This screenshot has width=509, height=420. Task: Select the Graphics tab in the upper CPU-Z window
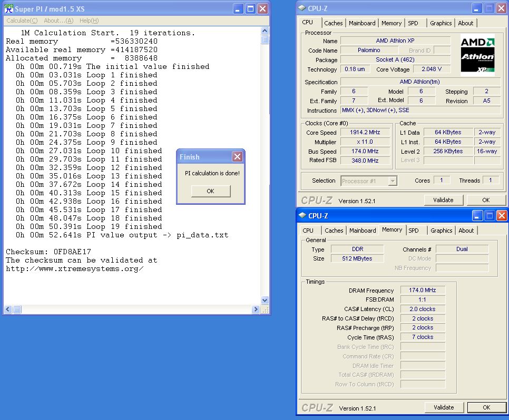coord(441,23)
